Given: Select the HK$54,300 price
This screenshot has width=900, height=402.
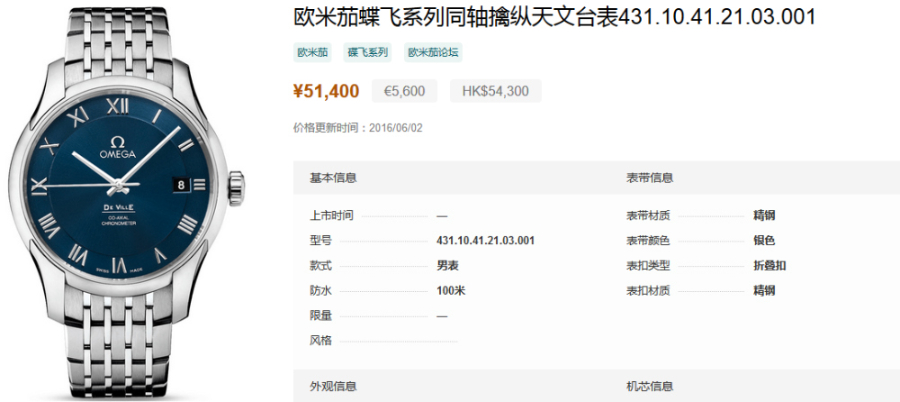Looking at the screenshot, I should click(495, 92).
